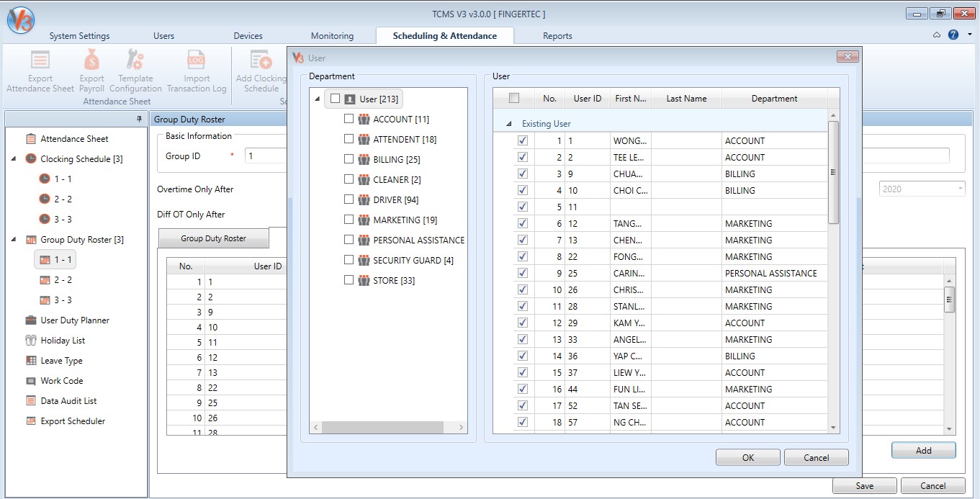Check the ATTENDENT [18] department
The image size is (980, 499).
tap(349, 139)
